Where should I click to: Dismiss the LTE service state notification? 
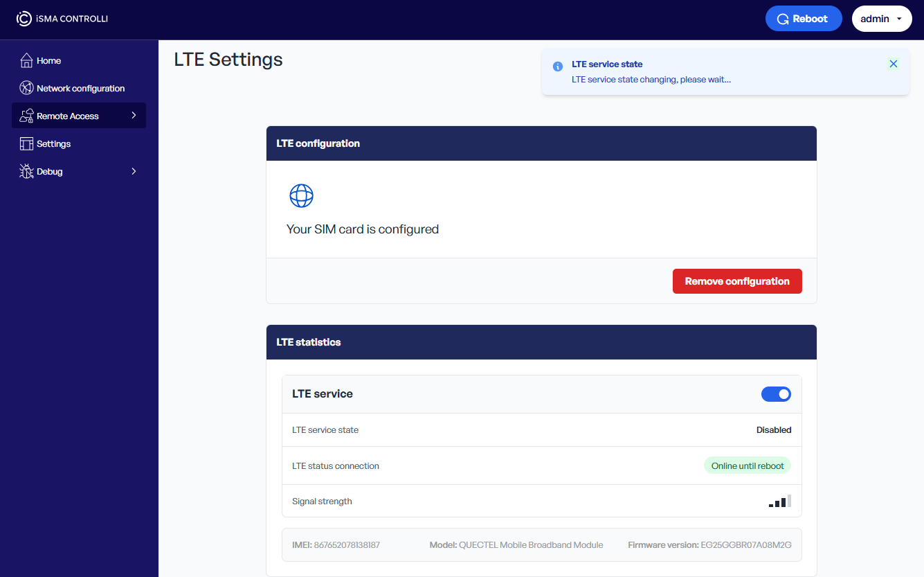pyautogui.click(x=893, y=64)
